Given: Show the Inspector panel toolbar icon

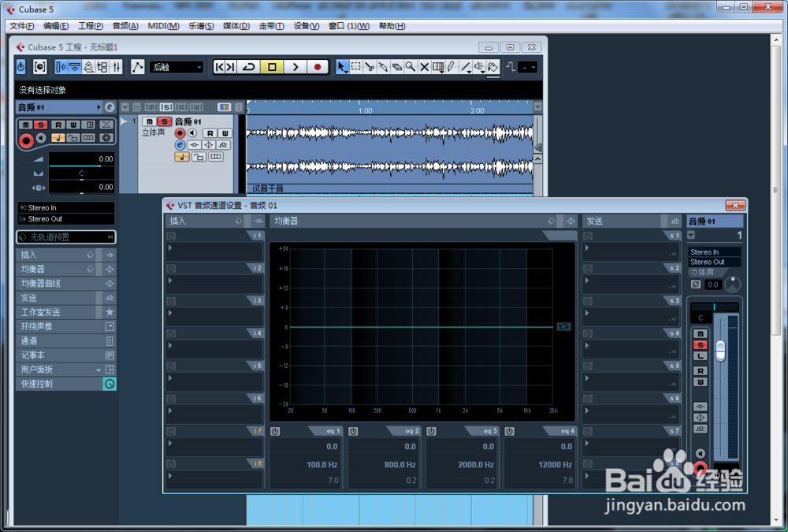Looking at the screenshot, I should coord(61,67).
